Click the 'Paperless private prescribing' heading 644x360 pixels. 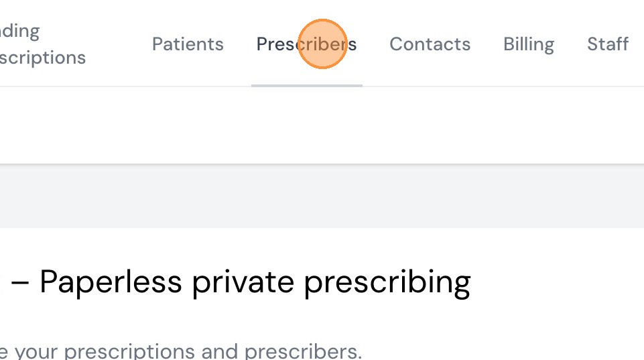(x=255, y=282)
